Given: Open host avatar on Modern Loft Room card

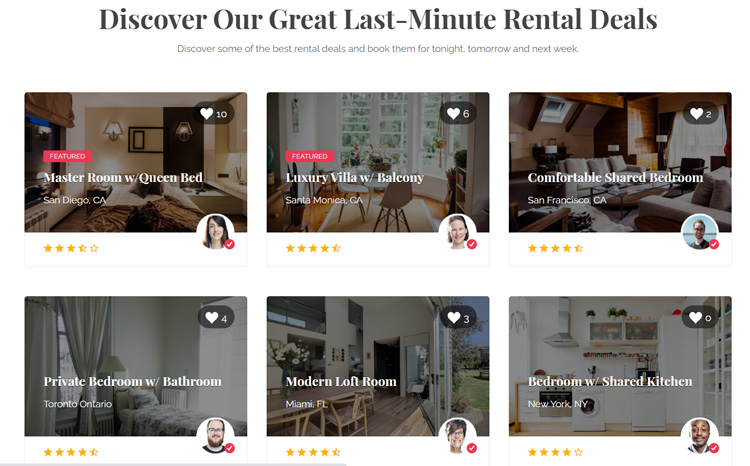Looking at the screenshot, I should tap(457, 436).
